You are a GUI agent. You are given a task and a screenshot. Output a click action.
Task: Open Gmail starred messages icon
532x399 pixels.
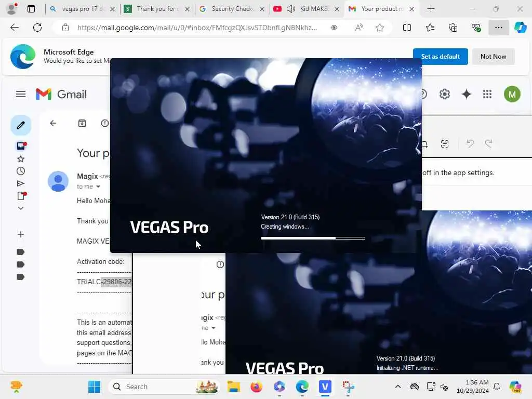pos(21,158)
